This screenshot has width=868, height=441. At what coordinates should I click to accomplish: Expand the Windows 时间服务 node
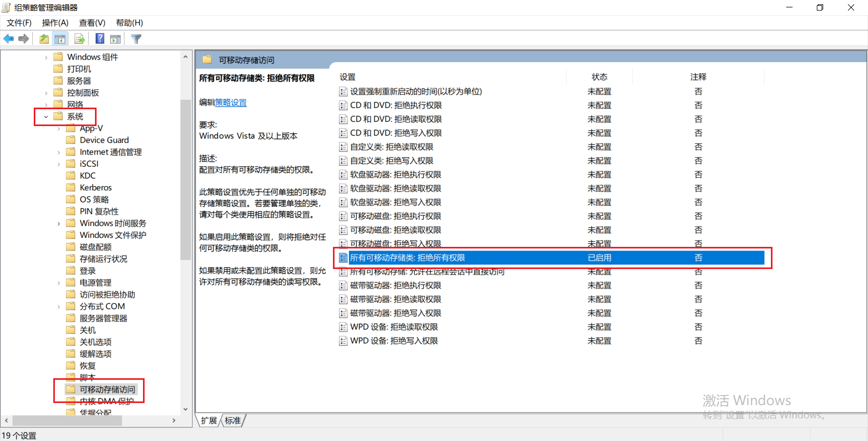[x=59, y=223]
